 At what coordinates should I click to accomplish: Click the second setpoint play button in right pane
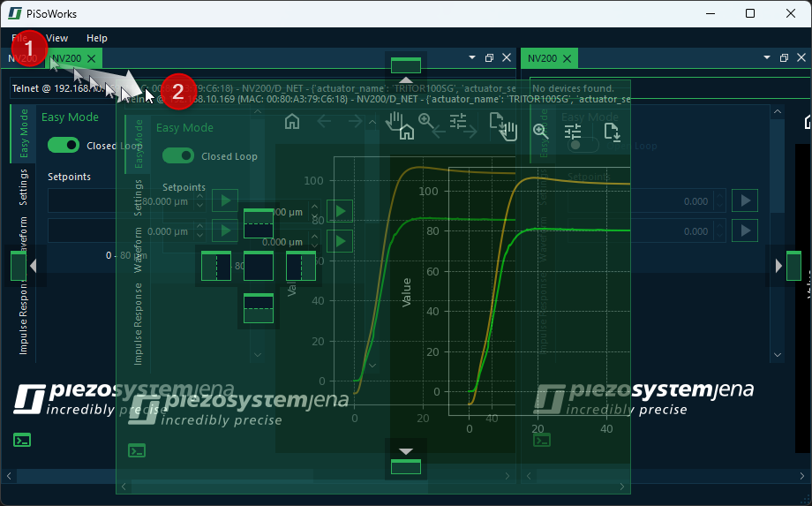[748, 230]
